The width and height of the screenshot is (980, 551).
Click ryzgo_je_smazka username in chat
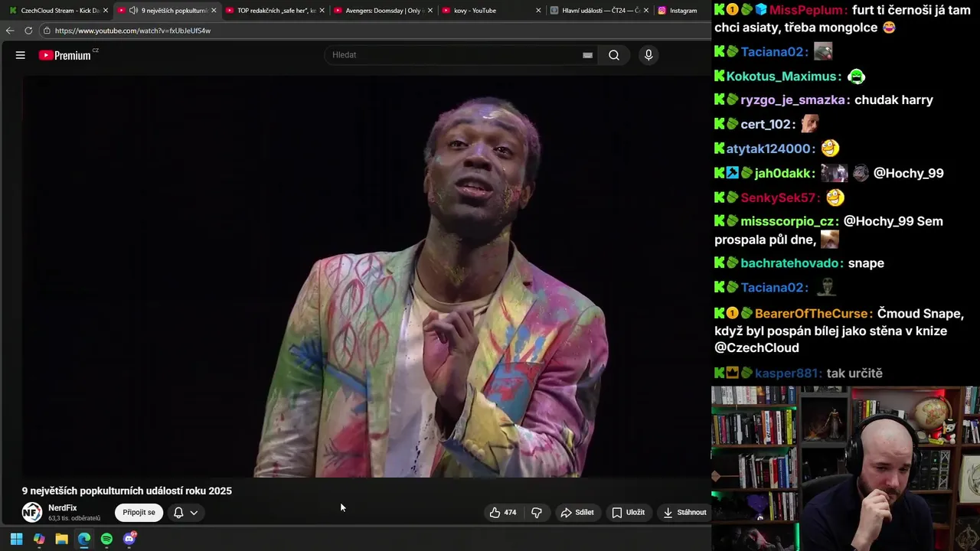coord(792,100)
